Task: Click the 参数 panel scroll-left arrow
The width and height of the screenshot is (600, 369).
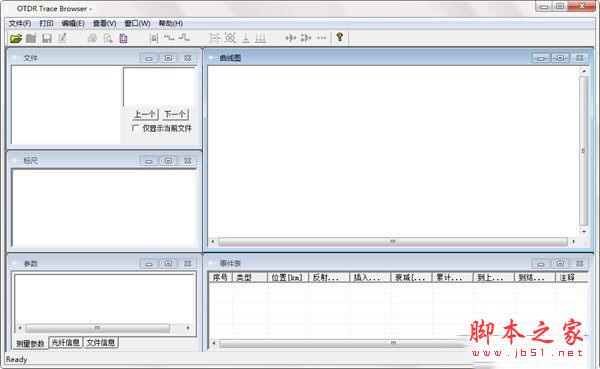Action: 20,328
